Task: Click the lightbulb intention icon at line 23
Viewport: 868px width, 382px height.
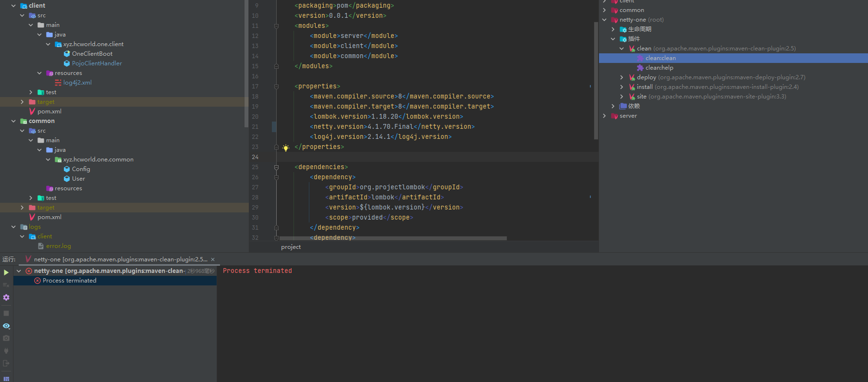Action: point(286,148)
